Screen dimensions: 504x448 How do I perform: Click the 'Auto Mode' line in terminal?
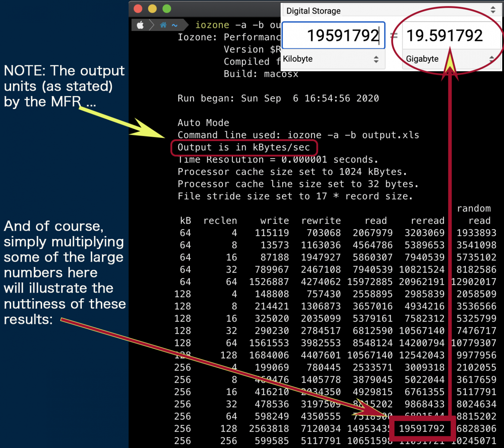tap(204, 123)
